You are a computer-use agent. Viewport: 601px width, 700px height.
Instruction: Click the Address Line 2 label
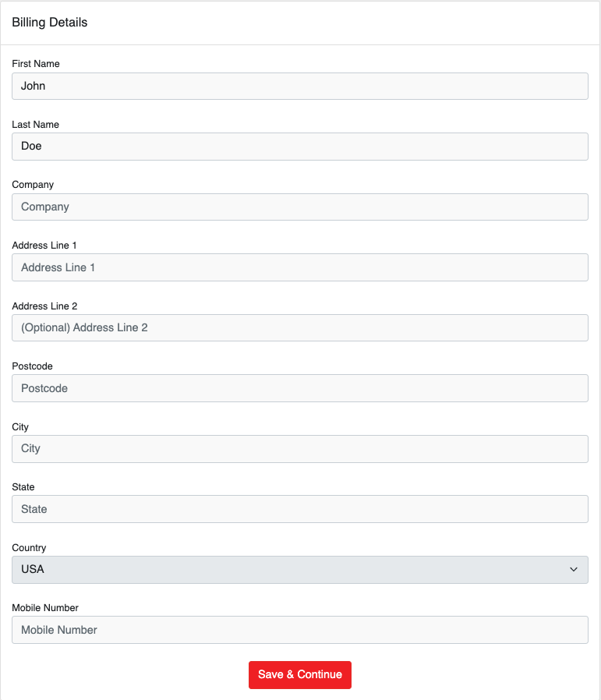(44, 306)
